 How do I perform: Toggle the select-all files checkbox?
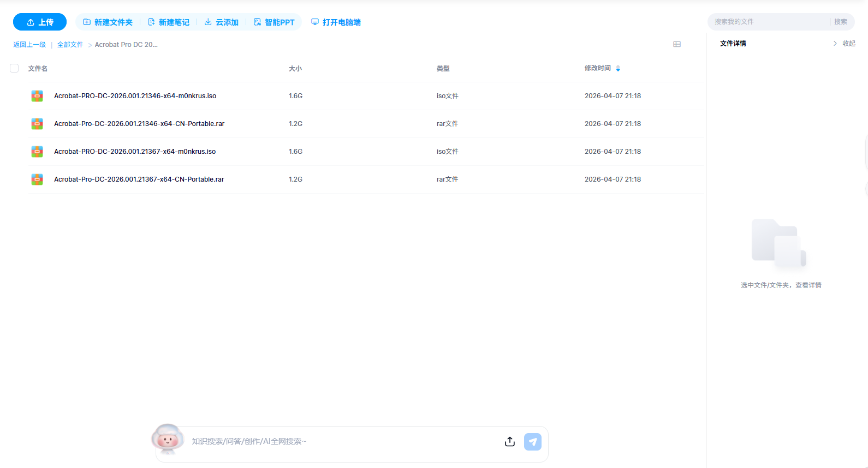(x=14, y=68)
